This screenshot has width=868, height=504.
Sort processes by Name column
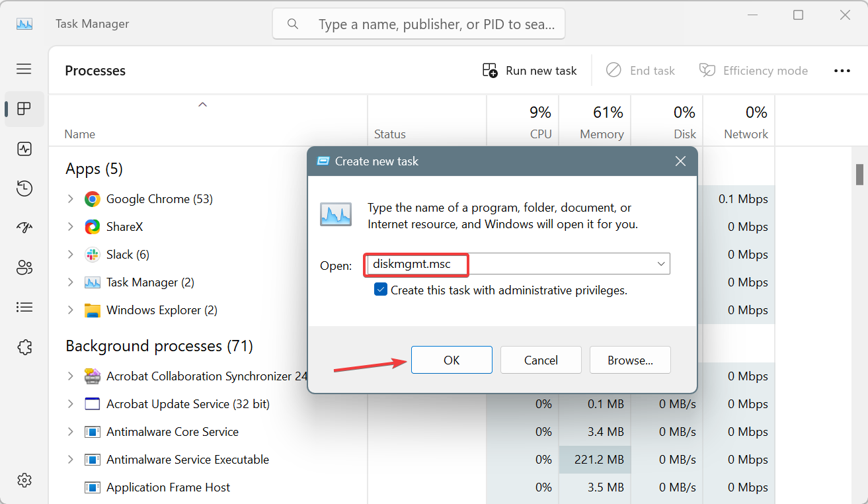(80, 134)
